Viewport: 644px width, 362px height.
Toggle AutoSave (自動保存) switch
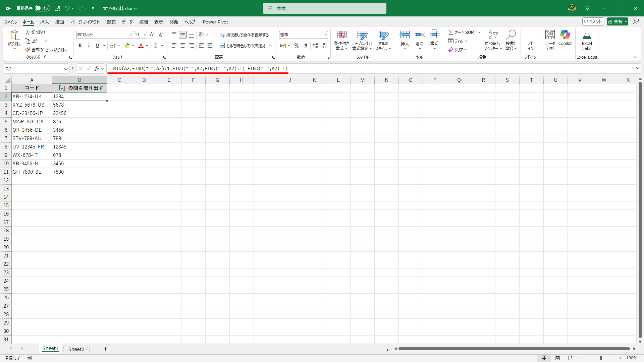(x=43, y=8)
